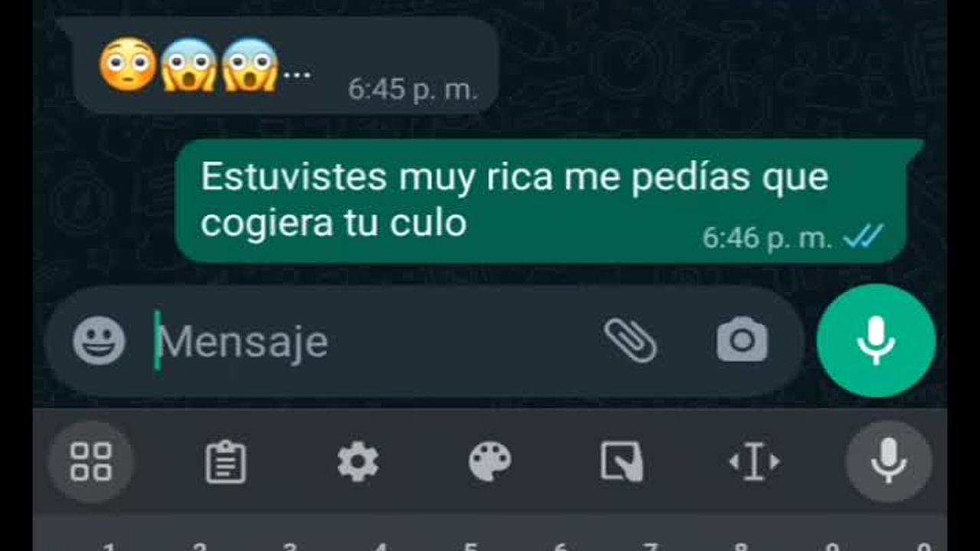This screenshot has height=551, width=980.
Task: Select the one-handed mode keyboard icon
Action: (x=622, y=462)
